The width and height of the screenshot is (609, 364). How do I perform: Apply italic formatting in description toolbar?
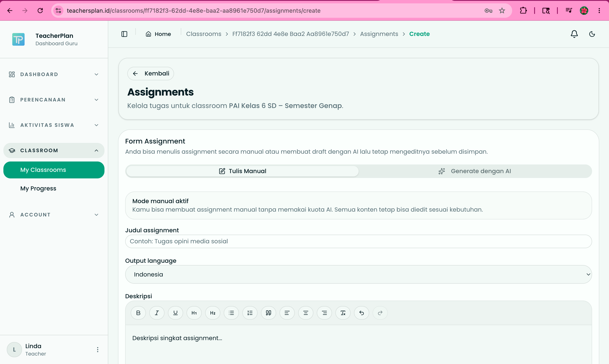[157, 313]
